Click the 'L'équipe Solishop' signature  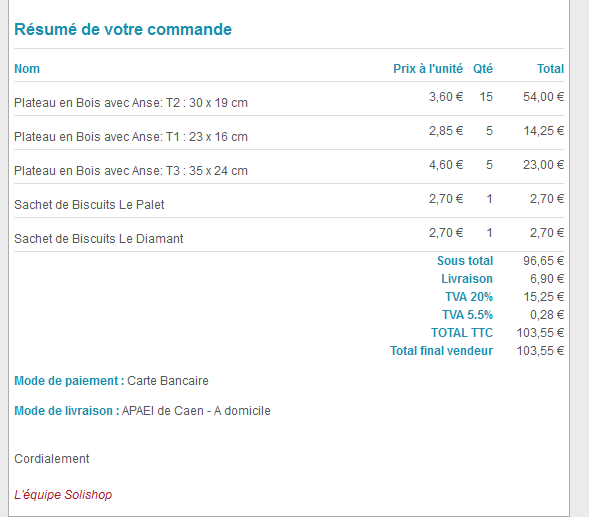pos(63,495)
